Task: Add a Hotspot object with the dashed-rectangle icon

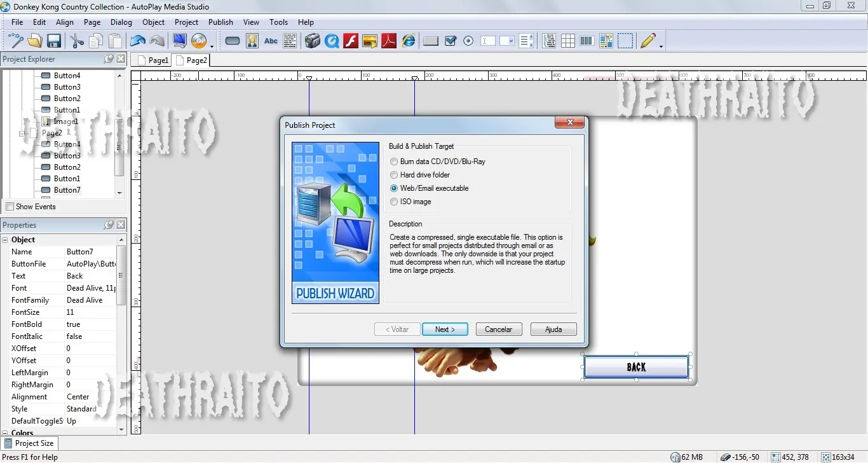Action: tap(625, 41)
